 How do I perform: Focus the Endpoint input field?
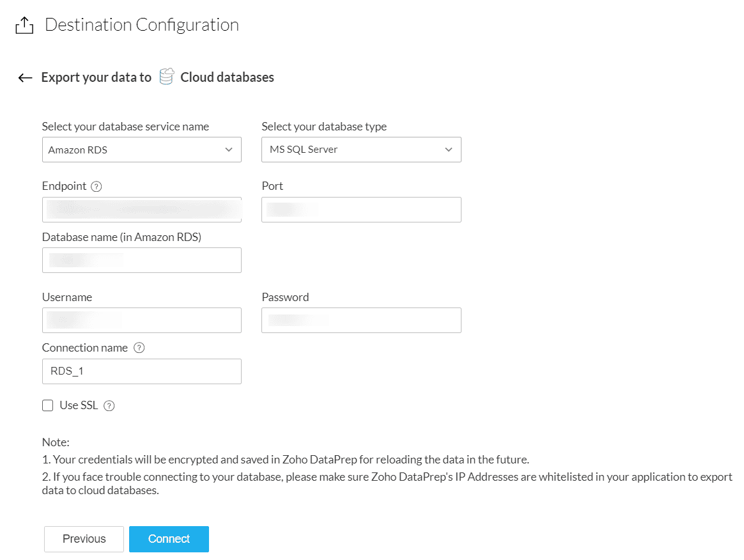(141, 210)
